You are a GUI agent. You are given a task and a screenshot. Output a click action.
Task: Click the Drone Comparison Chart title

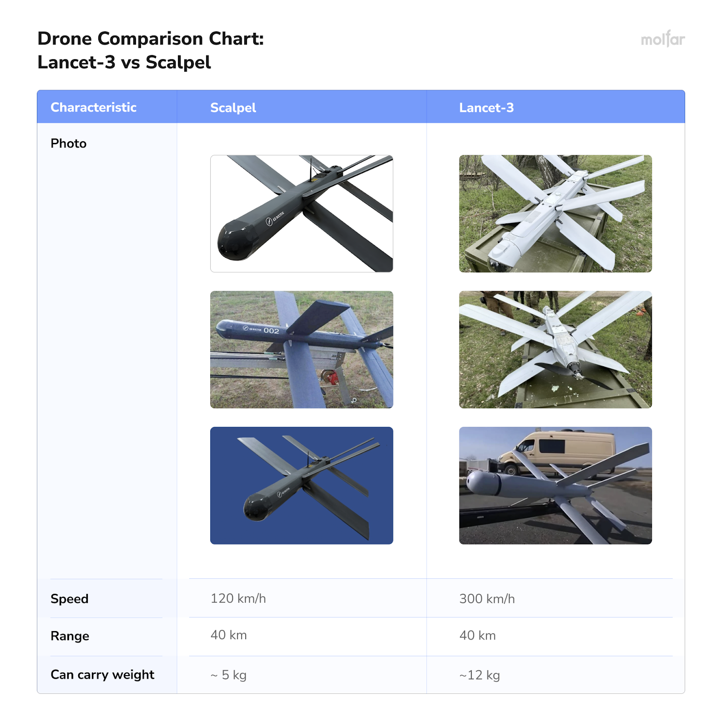point(150,50)
